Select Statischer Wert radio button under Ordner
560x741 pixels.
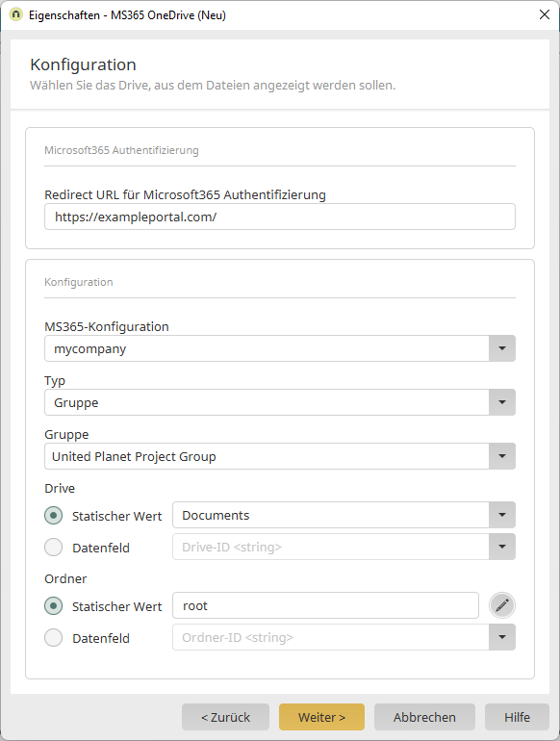(53, 605)
